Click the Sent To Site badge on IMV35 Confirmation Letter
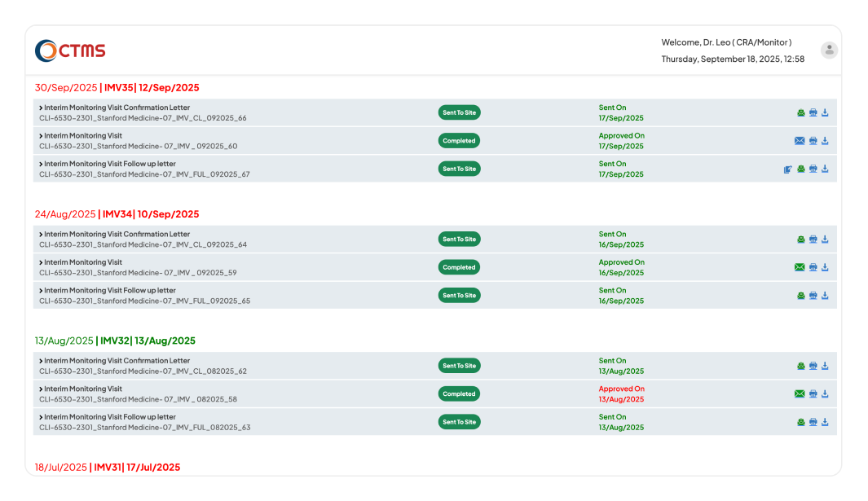Viewport: 868px width, 501px height. coord(459,112)
